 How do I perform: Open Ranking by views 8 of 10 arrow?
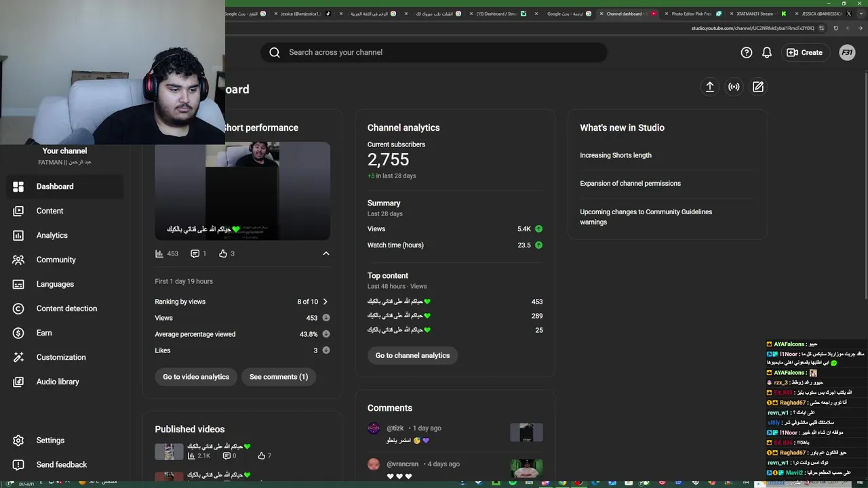coord(325,302)
